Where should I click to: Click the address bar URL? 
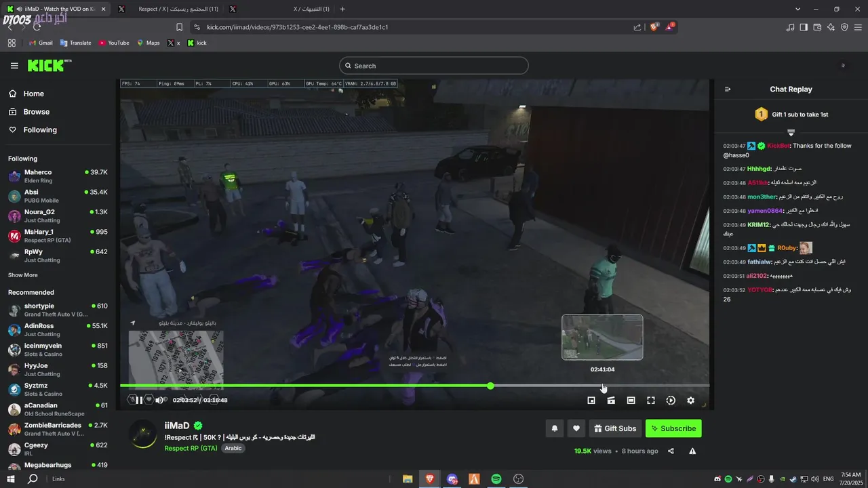coord(297,27)
